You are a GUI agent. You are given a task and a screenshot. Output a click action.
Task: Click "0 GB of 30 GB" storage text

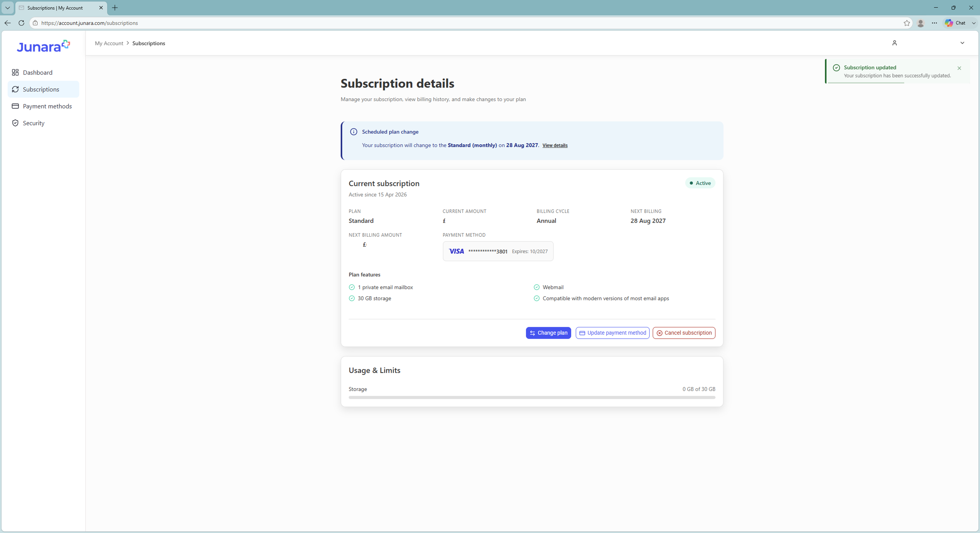pyautogui.click(x=698, y=389)
